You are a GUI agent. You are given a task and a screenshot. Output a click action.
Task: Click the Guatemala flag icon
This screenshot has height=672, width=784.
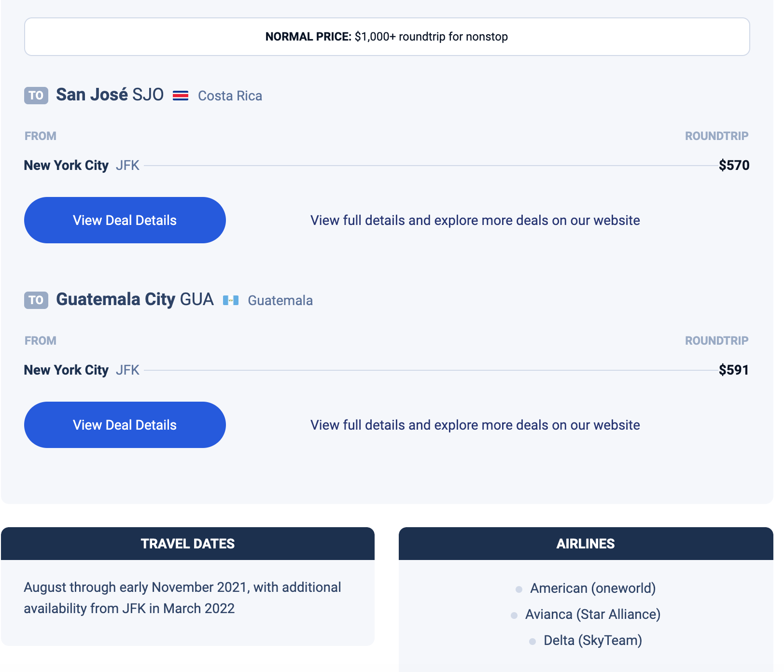coord(231,300)
